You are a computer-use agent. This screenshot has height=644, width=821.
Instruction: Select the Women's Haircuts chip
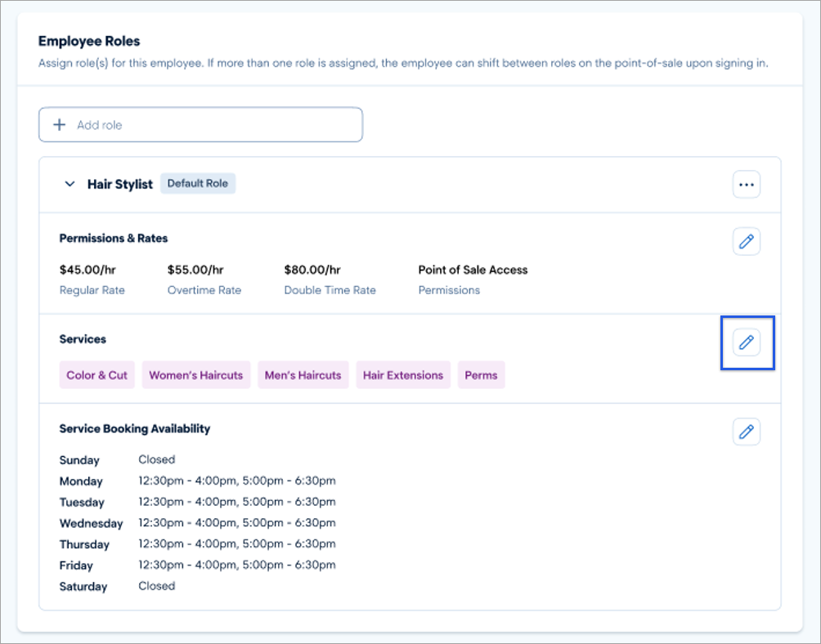(195, 374)
